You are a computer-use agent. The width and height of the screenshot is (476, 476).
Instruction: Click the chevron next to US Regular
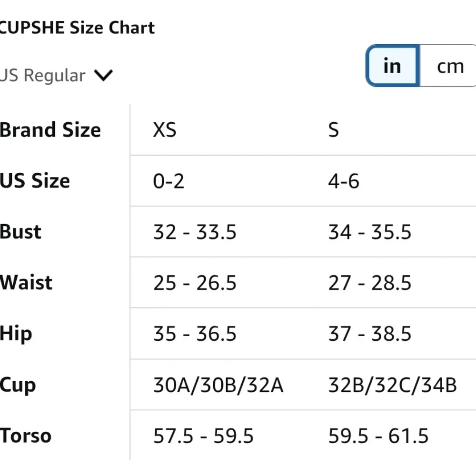pos(103,75)
